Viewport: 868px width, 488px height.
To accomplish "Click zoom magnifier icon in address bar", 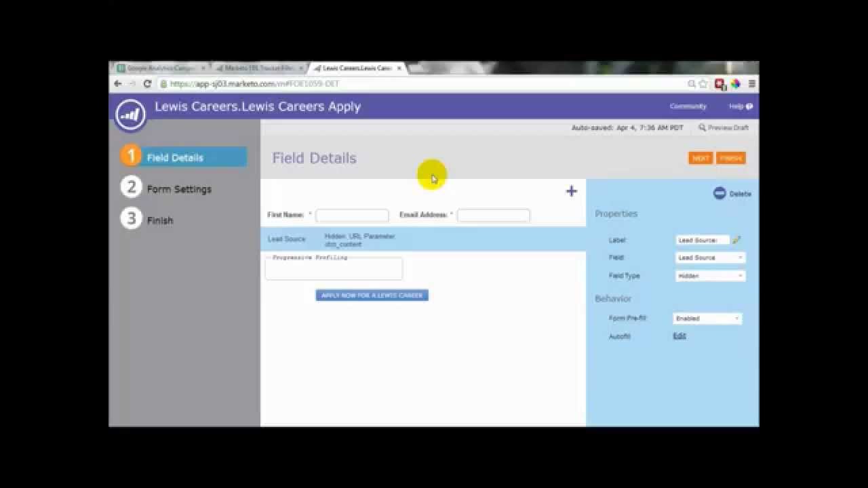I will (x=692, y=84).
